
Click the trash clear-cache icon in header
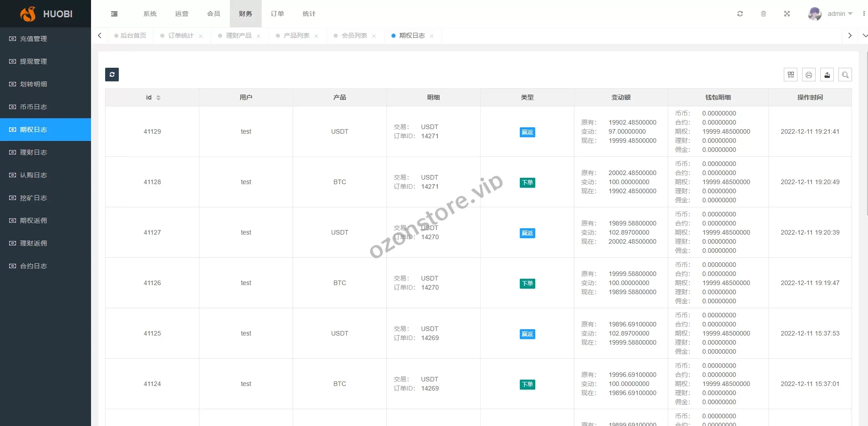coord(763,14)
